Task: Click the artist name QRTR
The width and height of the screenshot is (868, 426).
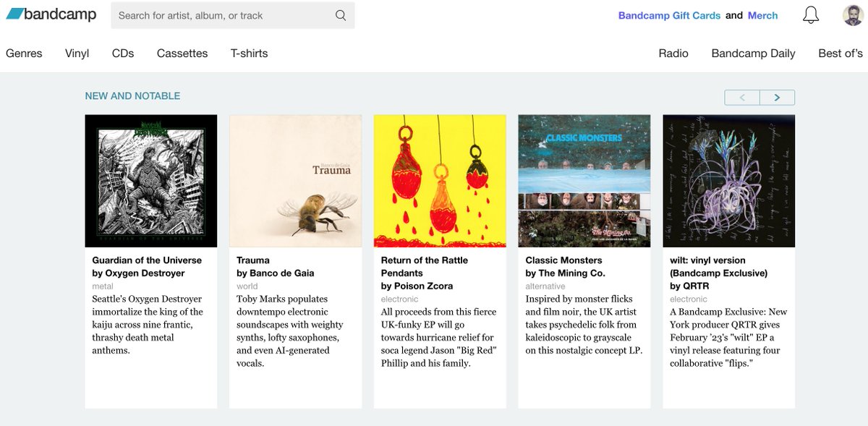Action: coord(697,286)
